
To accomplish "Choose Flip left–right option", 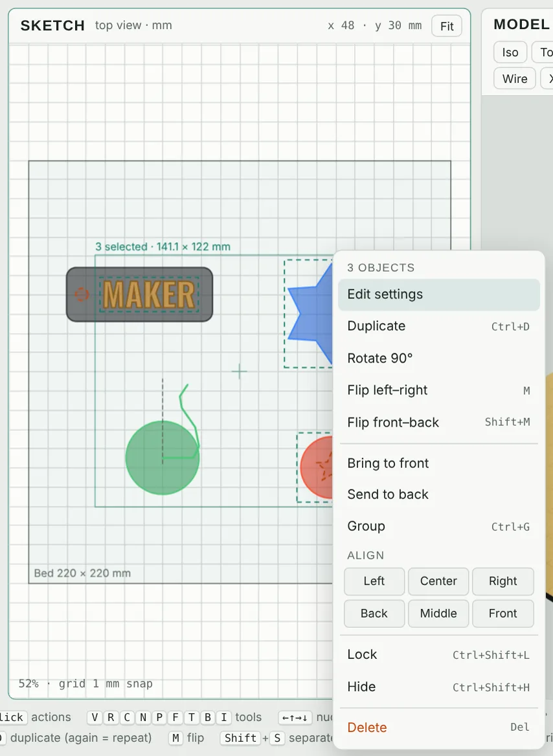I will point(438,390).
